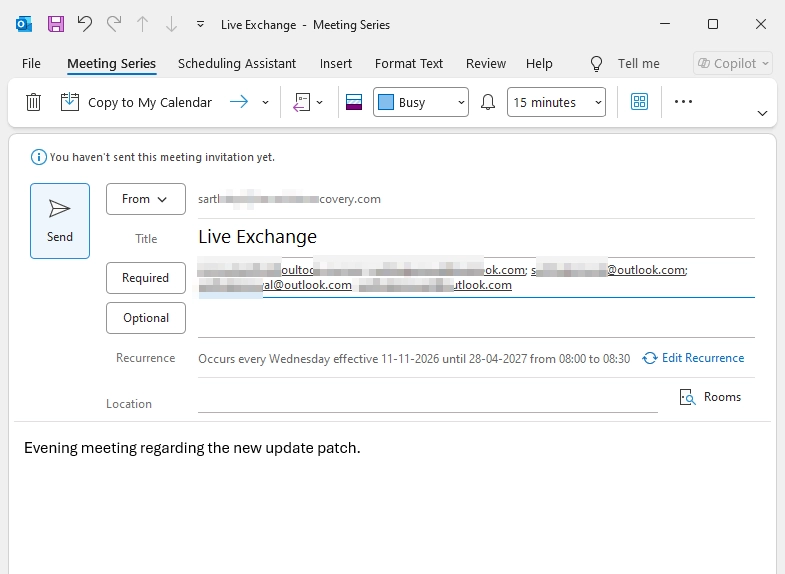The height and width of the screenshot is (574, 785).
Task: Click the message body text about update patch
Action: pos(192,447)
